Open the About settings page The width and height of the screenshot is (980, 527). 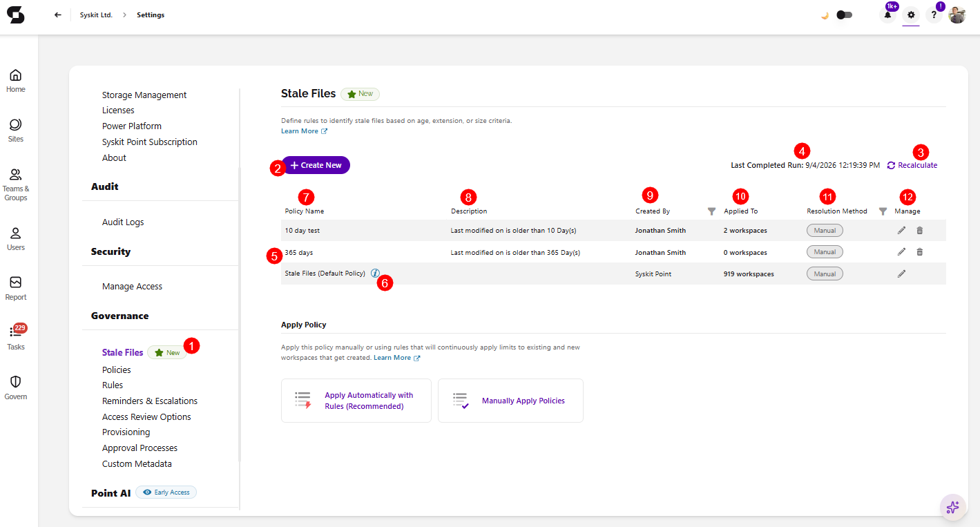(114, 157)
